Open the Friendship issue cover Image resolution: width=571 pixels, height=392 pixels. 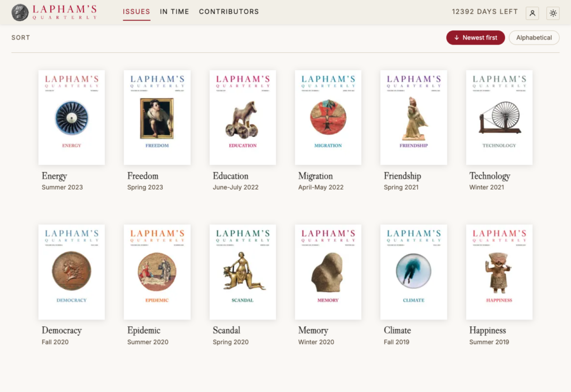[414, 118]
